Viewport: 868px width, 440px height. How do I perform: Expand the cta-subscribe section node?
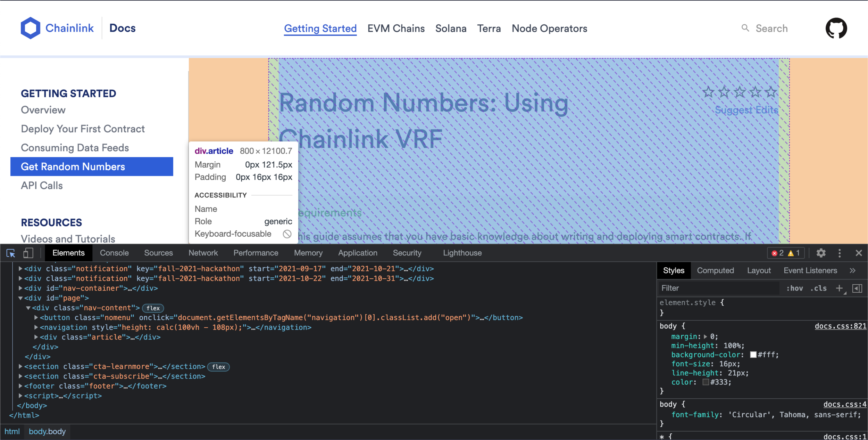pyautogui.click(x=20, y=376)
